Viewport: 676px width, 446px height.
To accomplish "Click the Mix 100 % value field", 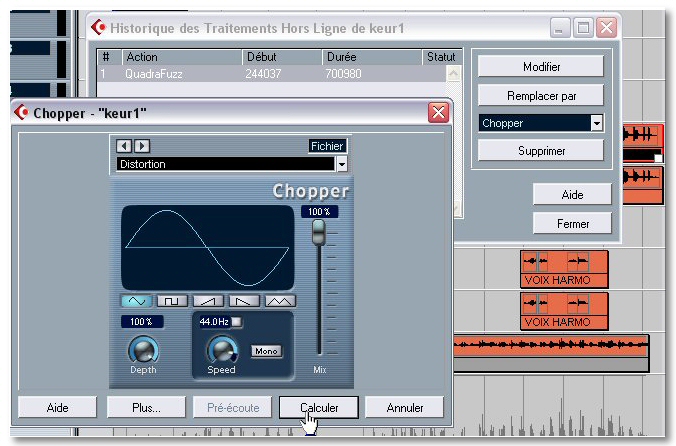I will click(x=319, y=212).
